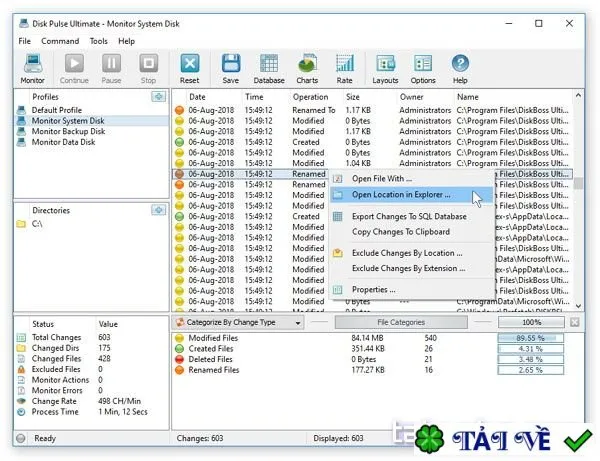Select the Monitor Backup Disk profile
600x461 pixels.
[68, 131]
